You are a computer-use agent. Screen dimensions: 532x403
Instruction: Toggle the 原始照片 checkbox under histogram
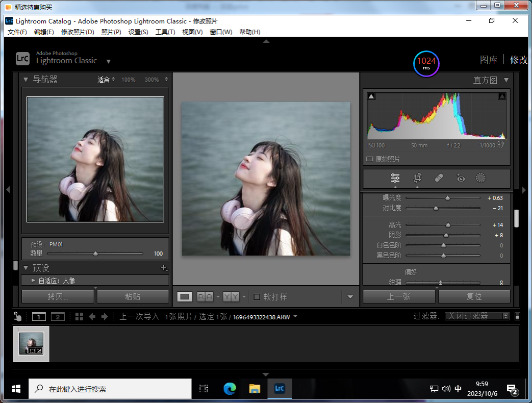370,159
